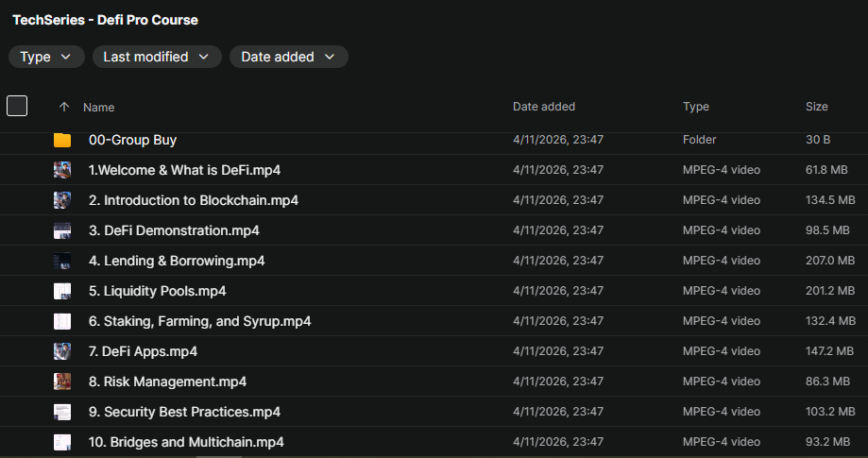The height and width of the screenshot is (458, 868).
Task: Click the thumbnail icon for 8. Risk Management.mp4
Action: pos(62,382)
